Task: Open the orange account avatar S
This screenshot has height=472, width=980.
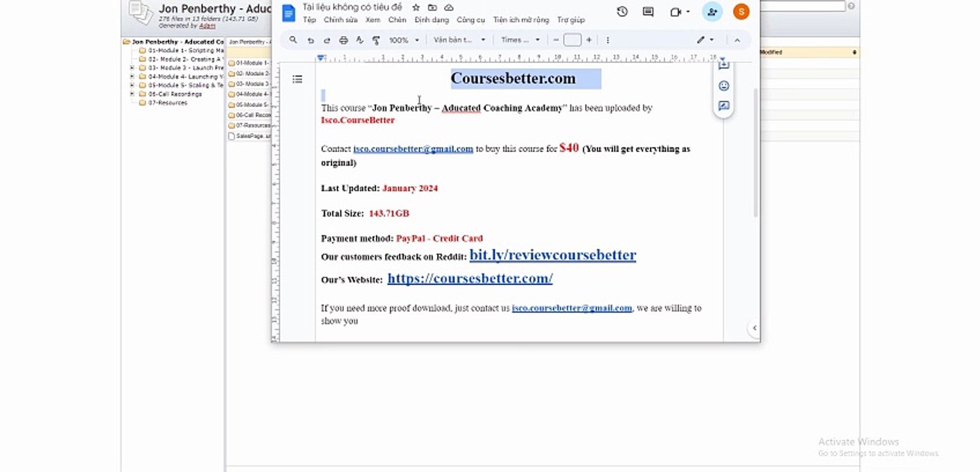Action: (x=741, y=11)
